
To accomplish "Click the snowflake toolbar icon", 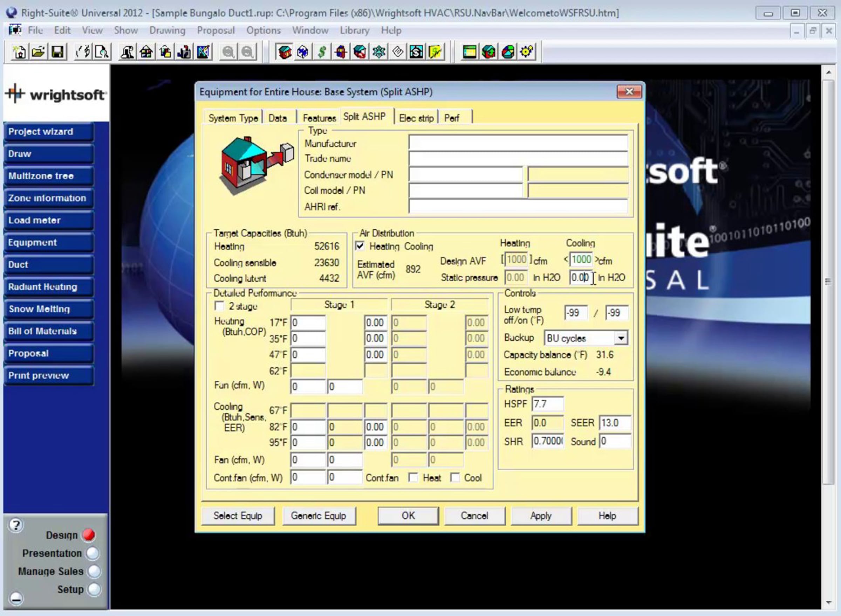I will point(379,52).
